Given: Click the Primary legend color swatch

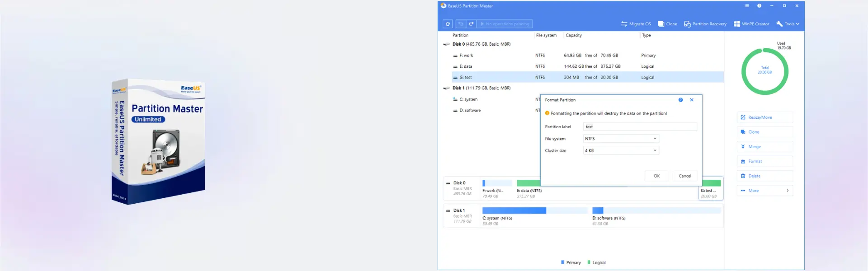Looking at the screenshot, I should click(562, 262).
